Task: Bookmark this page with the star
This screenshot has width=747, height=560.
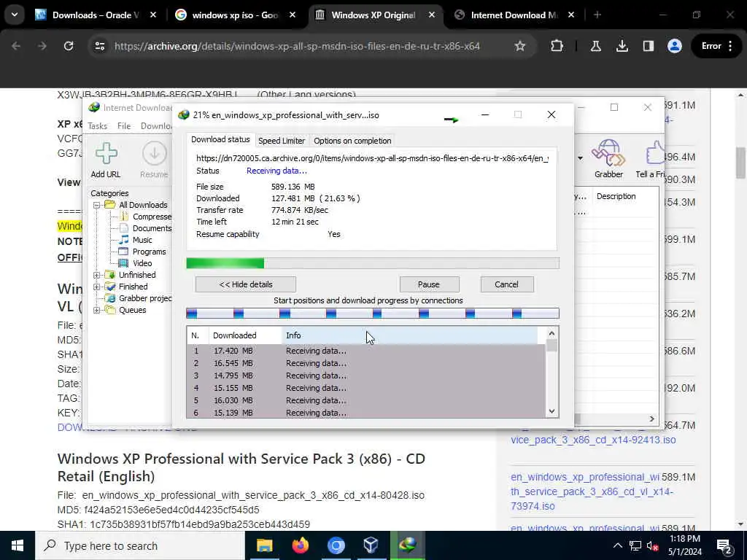Action: [519, 46]
